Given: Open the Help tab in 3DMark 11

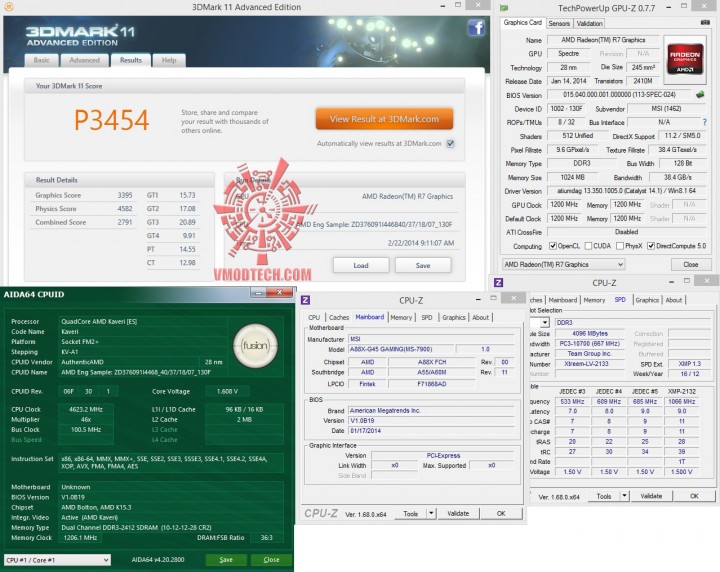Looking at the screenshot, I should click(x=169, y=60).
